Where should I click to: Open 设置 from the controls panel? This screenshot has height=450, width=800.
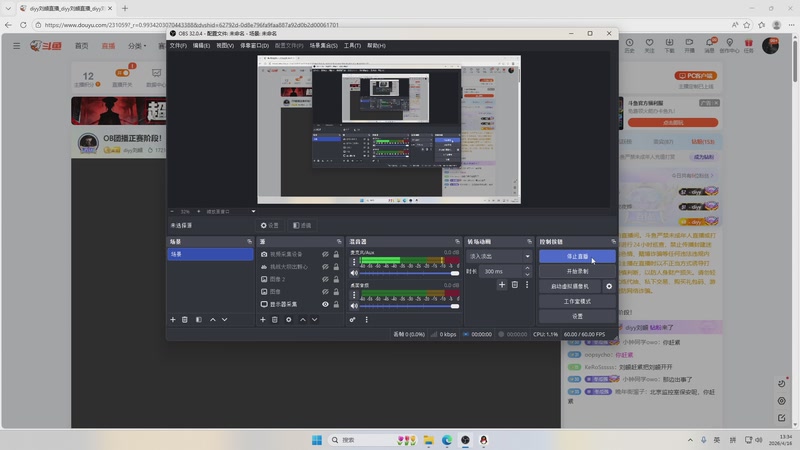[x=577, y=316]
